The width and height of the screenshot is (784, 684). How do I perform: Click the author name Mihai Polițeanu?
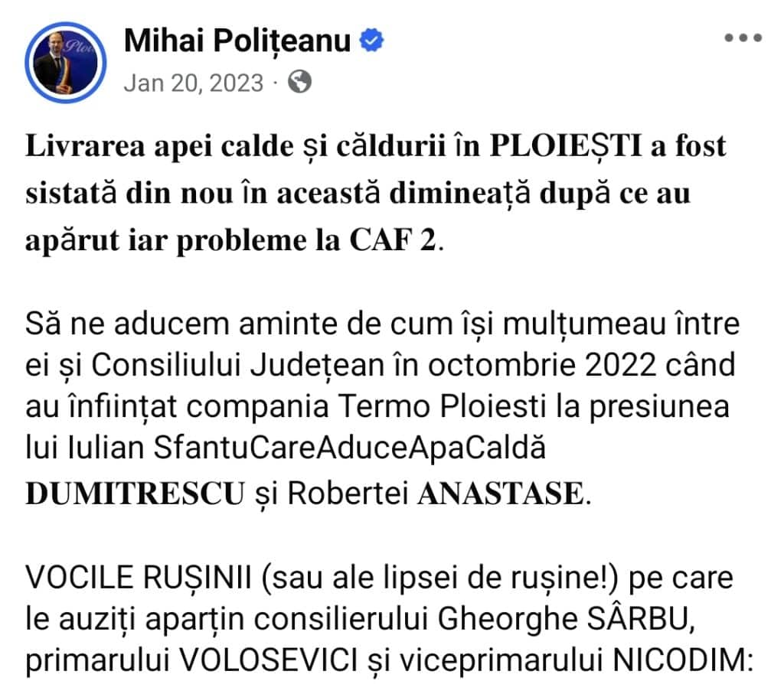pos(238,41)
